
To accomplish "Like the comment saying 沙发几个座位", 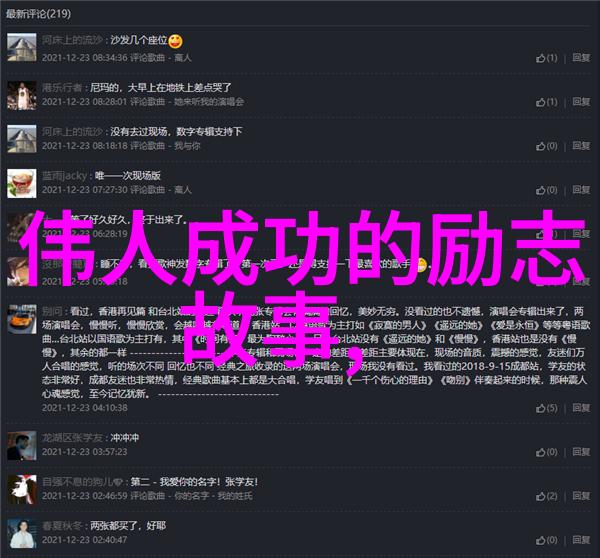I will tap(546, 58).
